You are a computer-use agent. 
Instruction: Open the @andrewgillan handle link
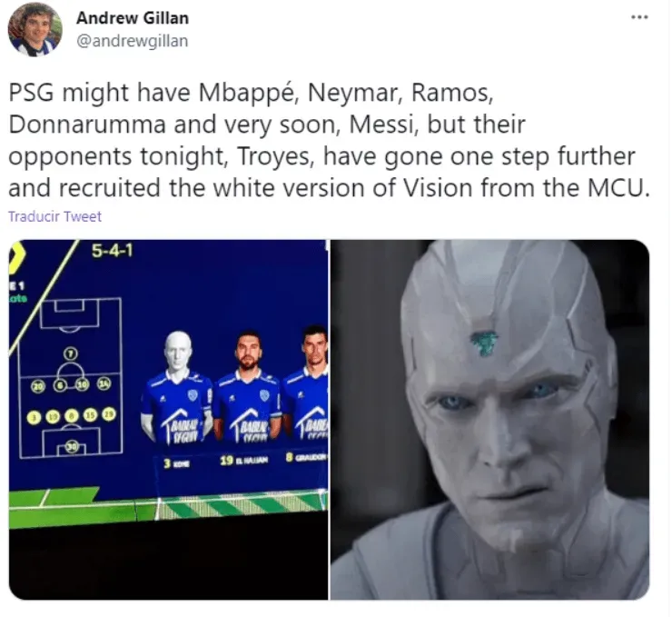click(132, 41)
